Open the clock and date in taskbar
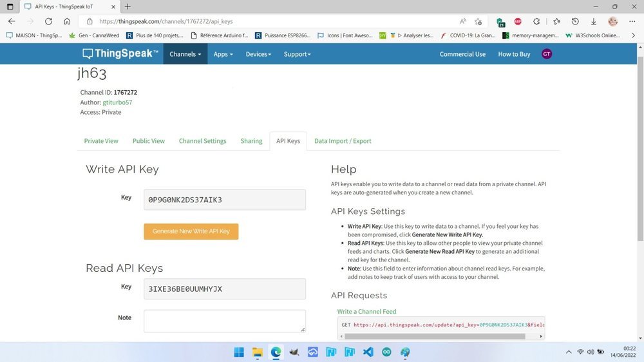Viewport: 644px width, 362px height. [623, 352]
